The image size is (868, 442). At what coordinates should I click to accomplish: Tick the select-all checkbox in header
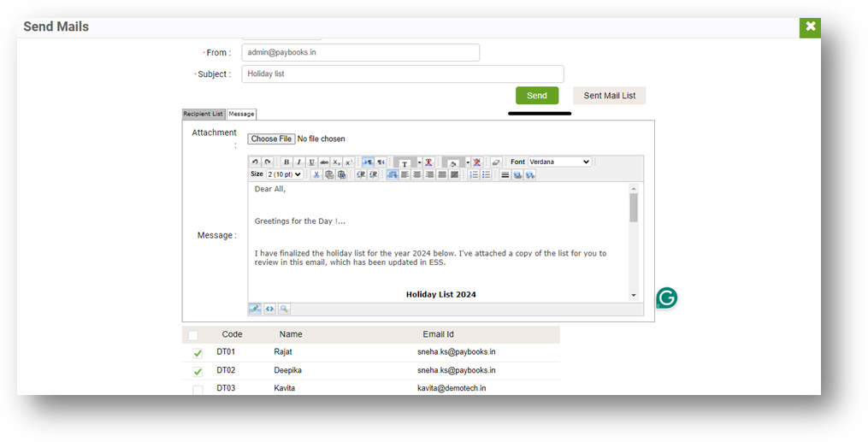click(x=192, y=335)
